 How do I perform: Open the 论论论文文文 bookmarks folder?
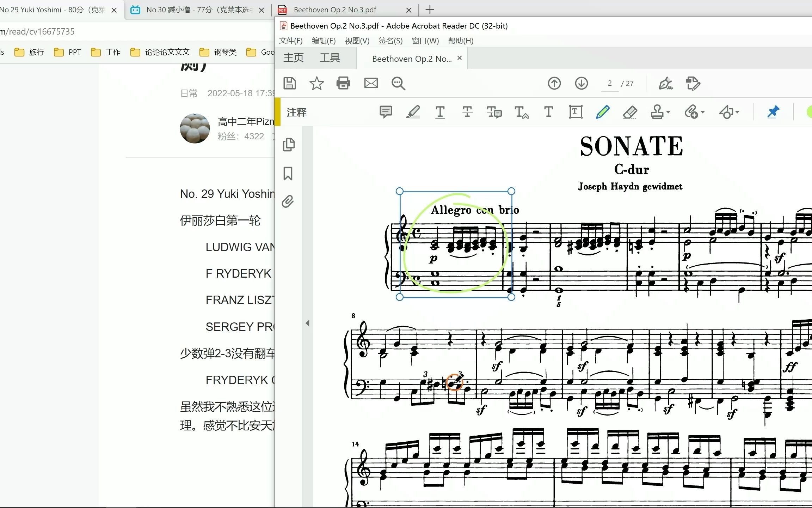160,52
